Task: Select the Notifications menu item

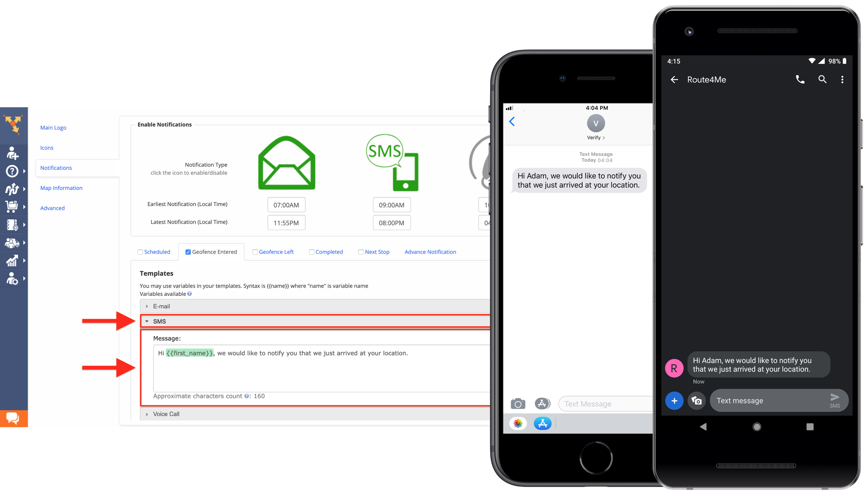Action: click(56, 167)
